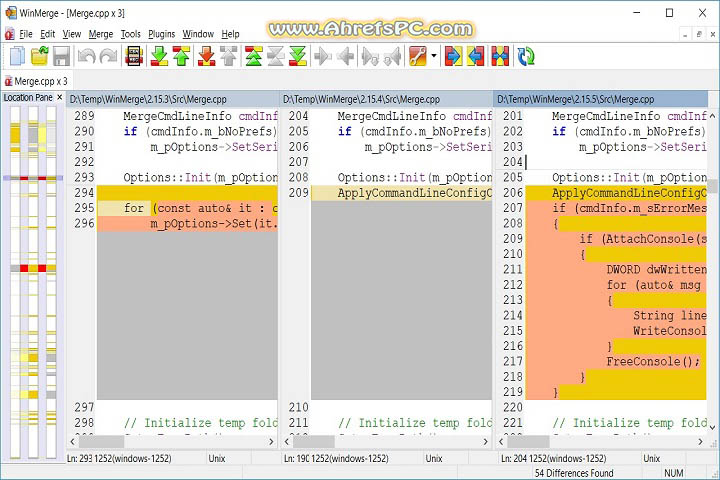This screenshot has height=480, width=720.
Task: Copy right and advance to next
Action: 370,56
